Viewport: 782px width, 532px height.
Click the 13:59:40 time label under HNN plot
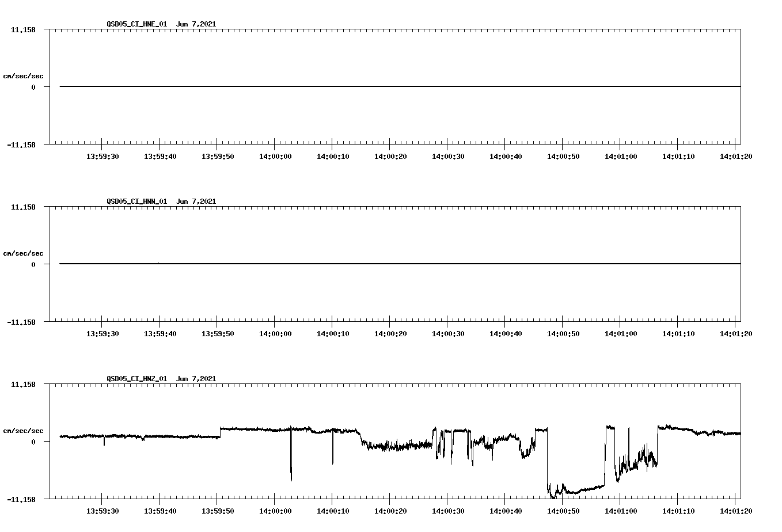coord(160,333)
